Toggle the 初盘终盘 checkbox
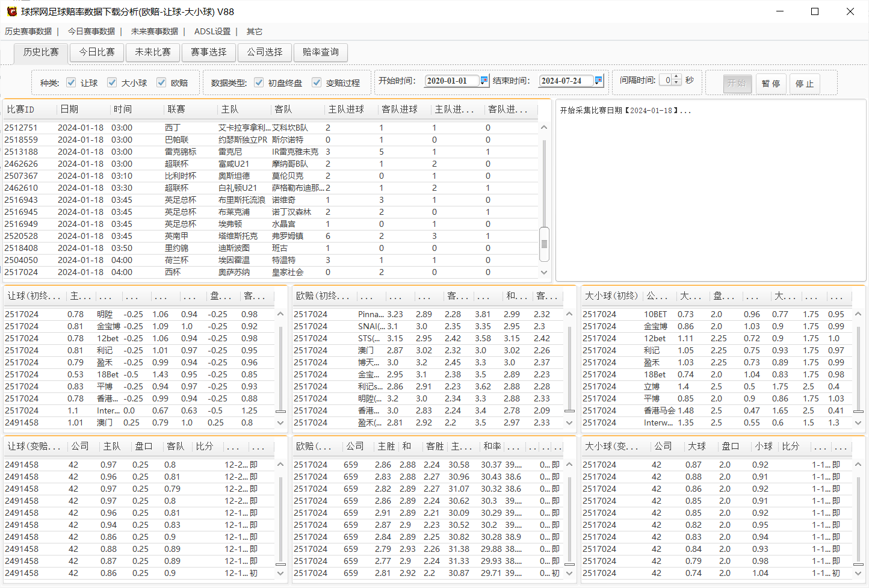The image size is (869, 588). [259, 82]
